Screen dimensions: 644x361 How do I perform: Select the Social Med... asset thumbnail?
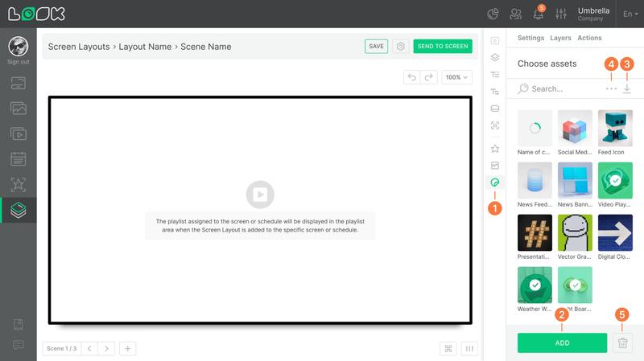click(x=575, y=128)
